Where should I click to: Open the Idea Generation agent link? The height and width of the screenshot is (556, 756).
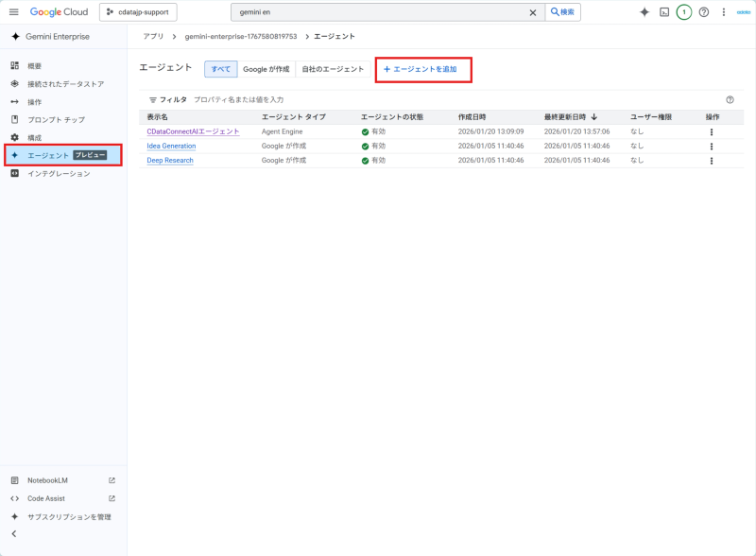[x=171, y=147]
